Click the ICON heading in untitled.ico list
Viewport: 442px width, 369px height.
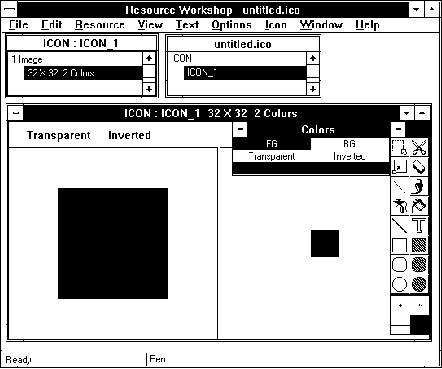tap(182, 58)
